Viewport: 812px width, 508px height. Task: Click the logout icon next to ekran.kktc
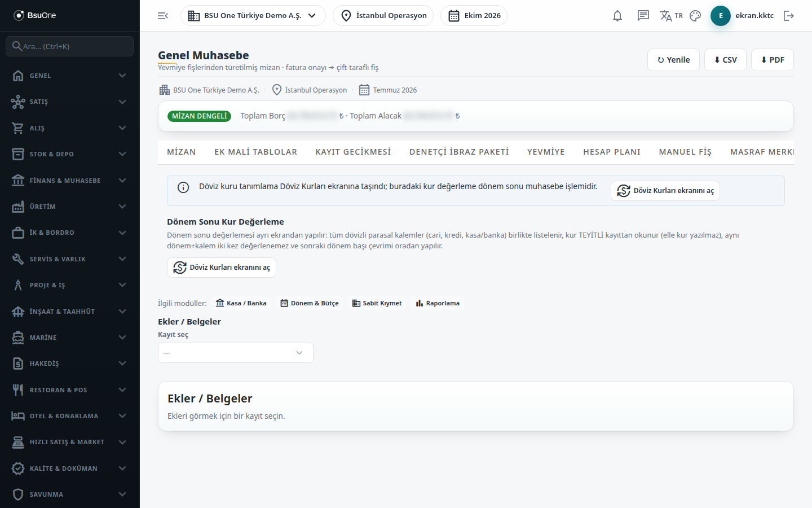pos(789,16)
